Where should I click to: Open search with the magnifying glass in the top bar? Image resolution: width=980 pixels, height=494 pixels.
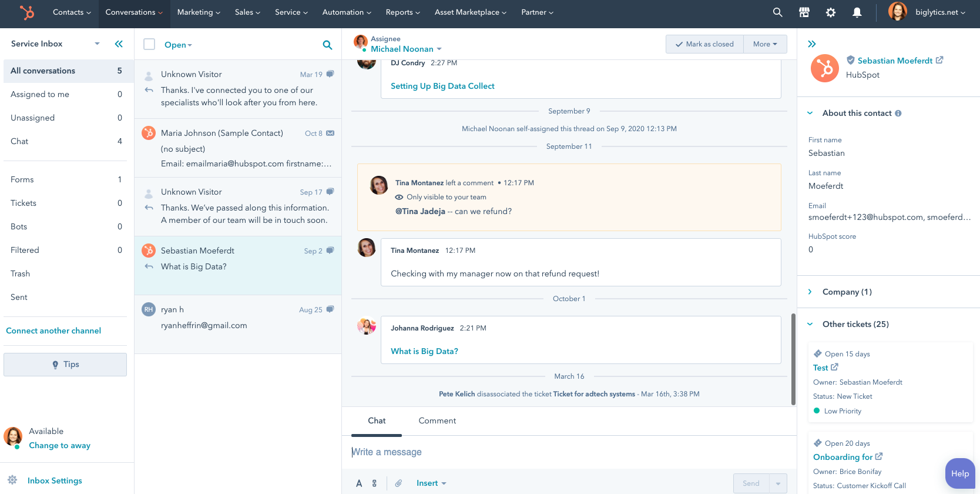click(777, 12)
